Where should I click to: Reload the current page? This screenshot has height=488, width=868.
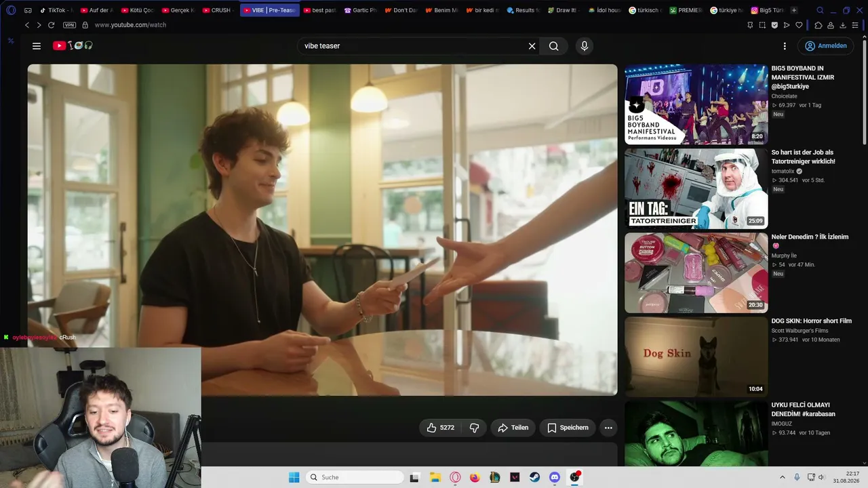pos(51,25)
